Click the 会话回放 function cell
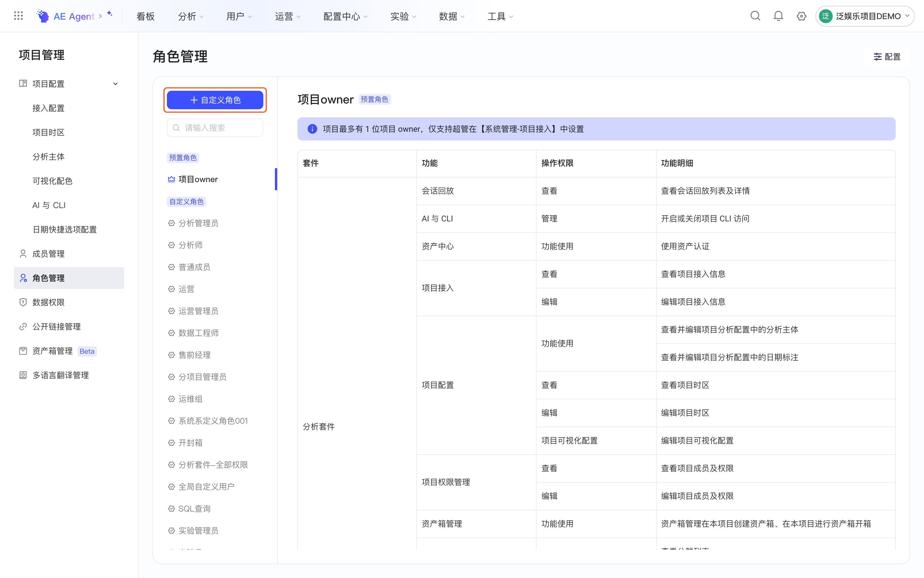Image resolution: width=924 pixels, height=578 pixels. tap(476, 191)
